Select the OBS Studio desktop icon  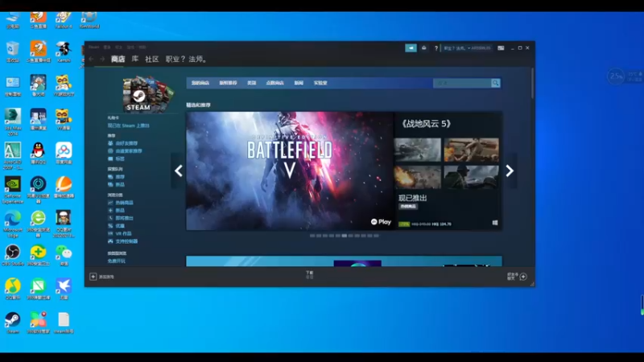pos(13,255)
